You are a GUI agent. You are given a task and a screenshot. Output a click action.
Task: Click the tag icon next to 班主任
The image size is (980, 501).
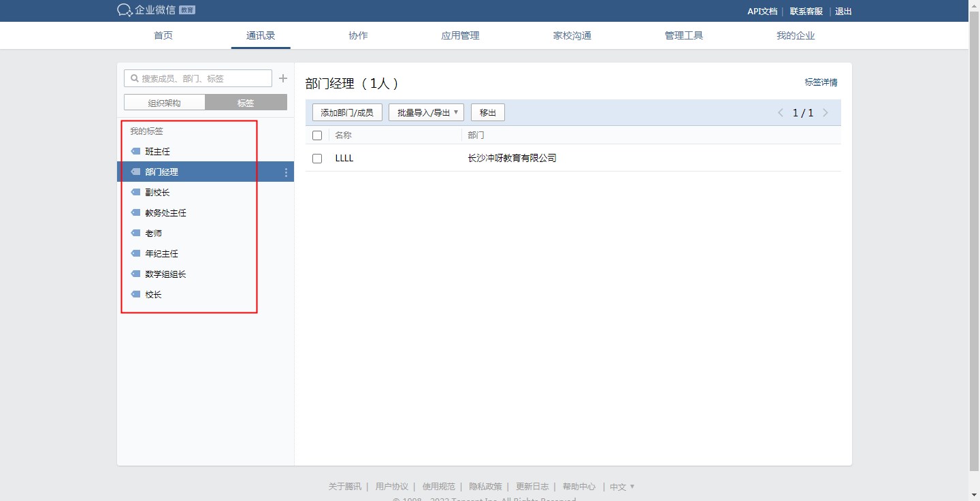point(135,152)
